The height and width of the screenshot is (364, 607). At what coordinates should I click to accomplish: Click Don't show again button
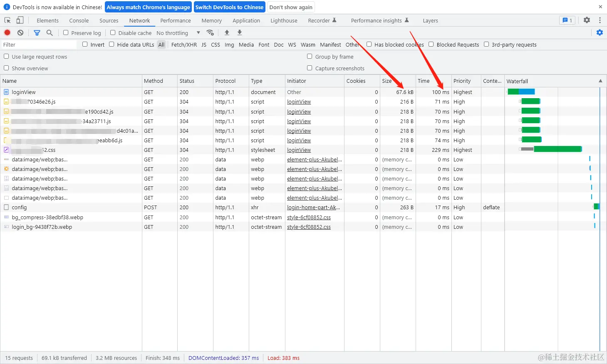tap(291, 7)
